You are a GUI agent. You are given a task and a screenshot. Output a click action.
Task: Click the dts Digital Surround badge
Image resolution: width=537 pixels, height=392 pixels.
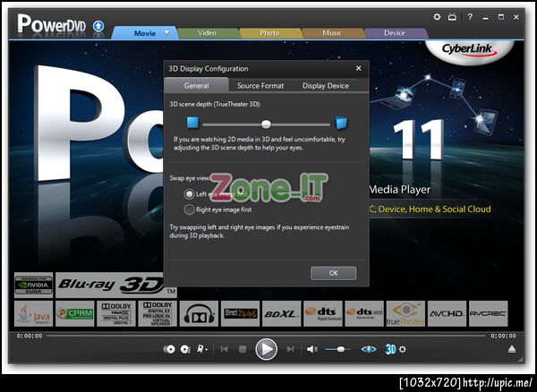[323, 313]
